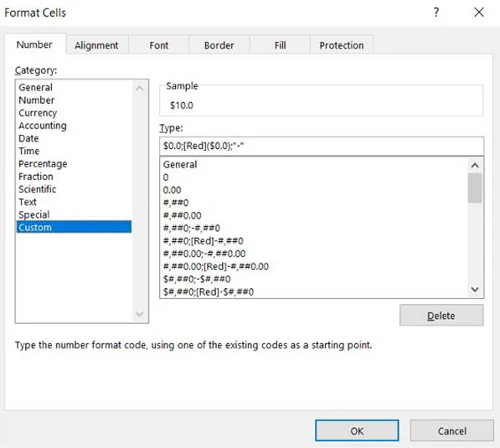Screen dimensions: 500x448
Task: Select the #,##0.00;[Red]-#,##0.00 format
Action: click(314, 266)
